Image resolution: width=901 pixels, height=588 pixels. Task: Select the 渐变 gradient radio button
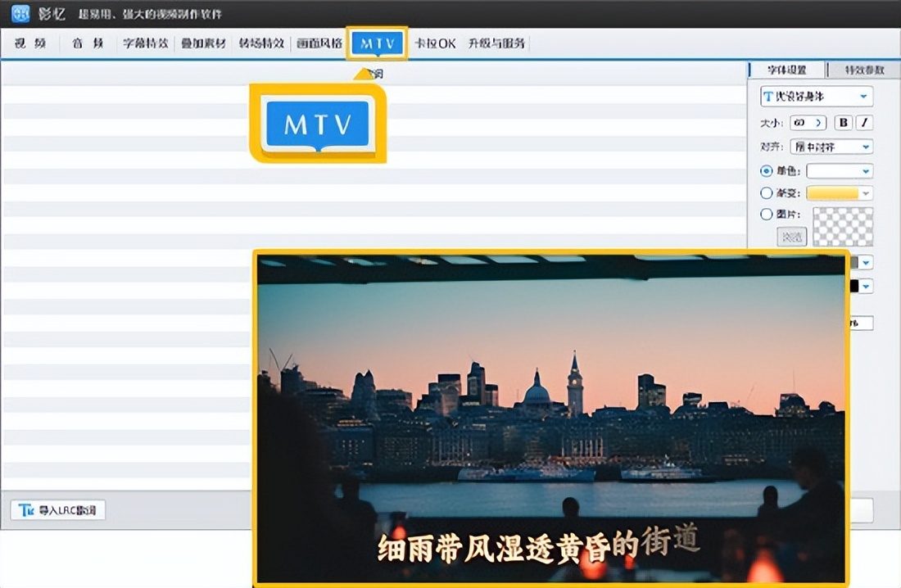coord(767,193)
